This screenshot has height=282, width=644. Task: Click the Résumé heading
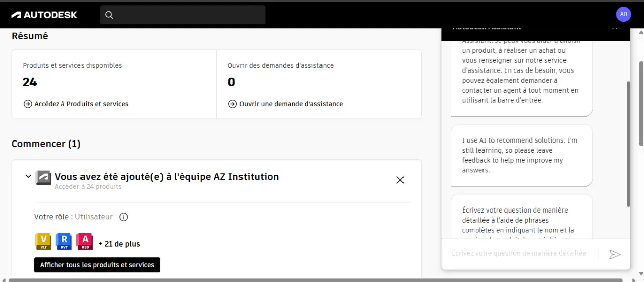[x=30, y=36]
